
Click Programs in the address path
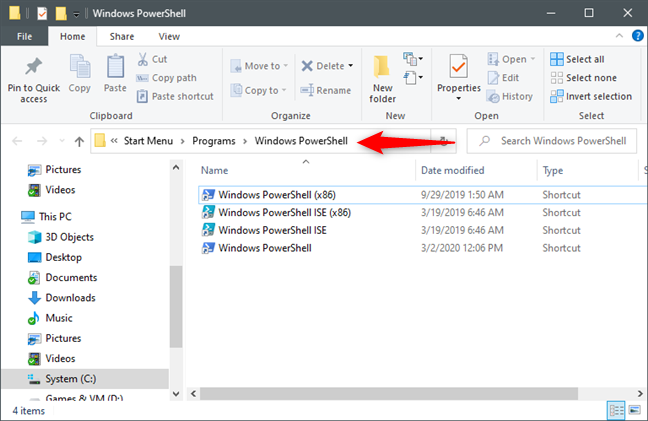214,141
